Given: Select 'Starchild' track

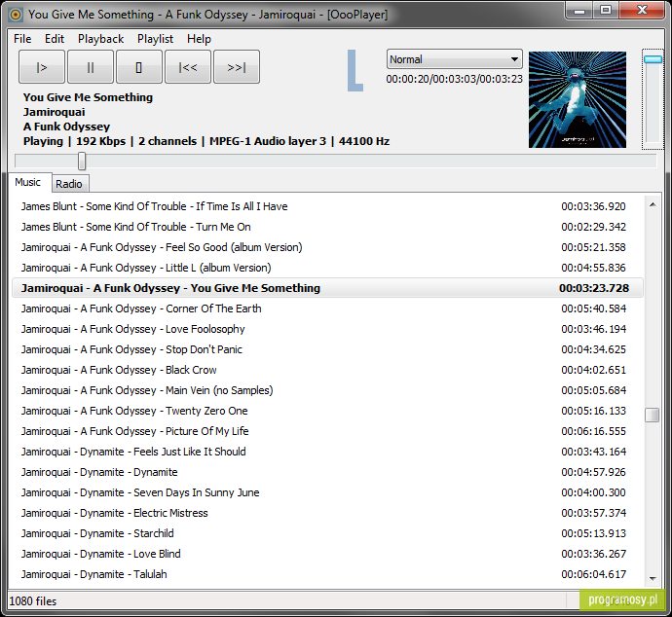Looking at the screenshot, I should click(327, 533).
